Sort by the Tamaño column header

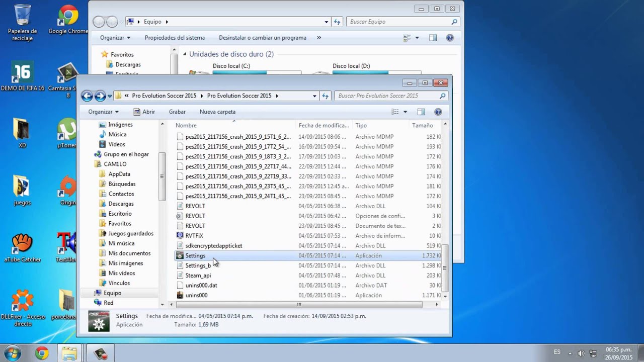tap(425, 125)
